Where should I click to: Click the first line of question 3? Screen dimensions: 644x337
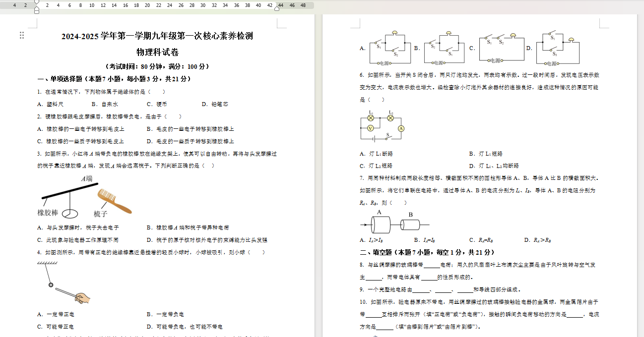pyautogui.click(x=157, y=154)
